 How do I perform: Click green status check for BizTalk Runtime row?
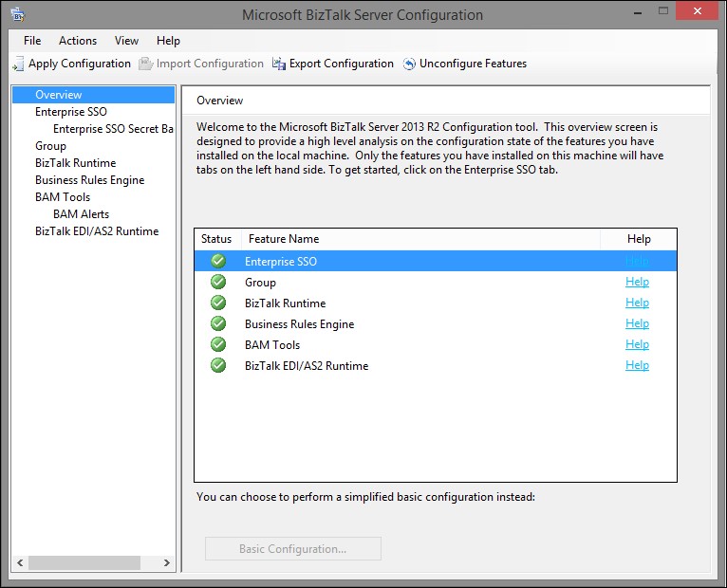[x=218, y=303]
